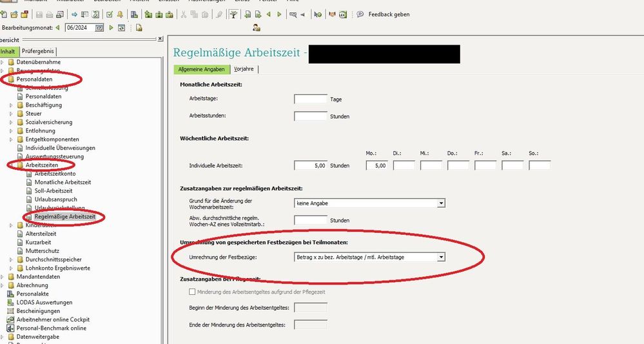Click the building icon in toolbar
The width and height of the screenshot is (644, 344).
point(134,14)
